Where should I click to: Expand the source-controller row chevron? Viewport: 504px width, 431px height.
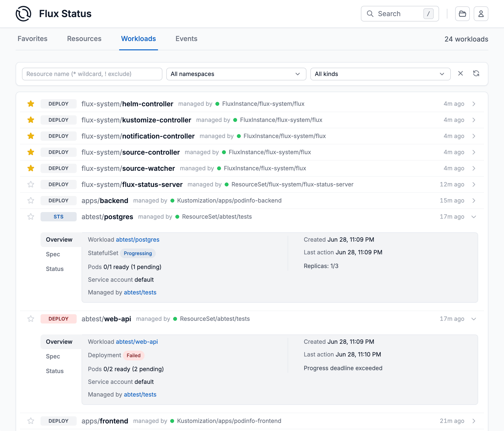[x=474, y=152]
